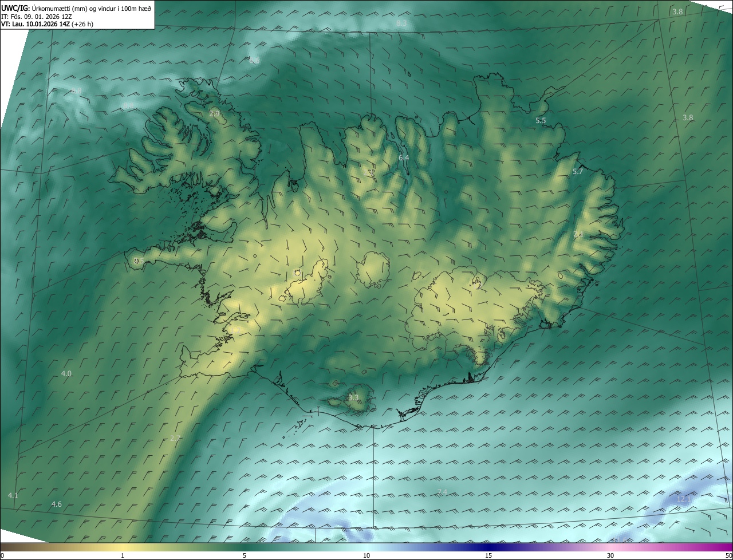733x560 pixels.
Task: Click the 6.4 value label in north Iceland
Action: tap(404, 157)
